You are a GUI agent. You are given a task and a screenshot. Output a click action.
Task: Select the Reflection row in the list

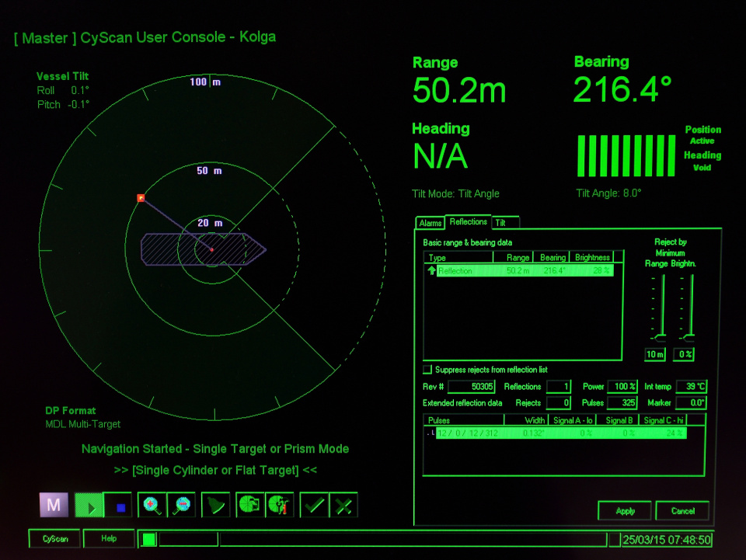tap(513, 270)
